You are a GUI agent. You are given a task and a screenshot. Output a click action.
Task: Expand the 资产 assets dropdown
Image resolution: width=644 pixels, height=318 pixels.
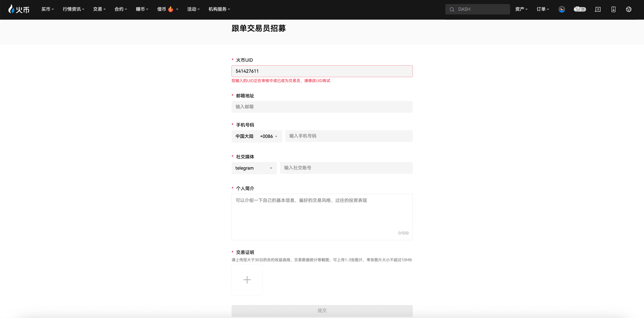521,9
